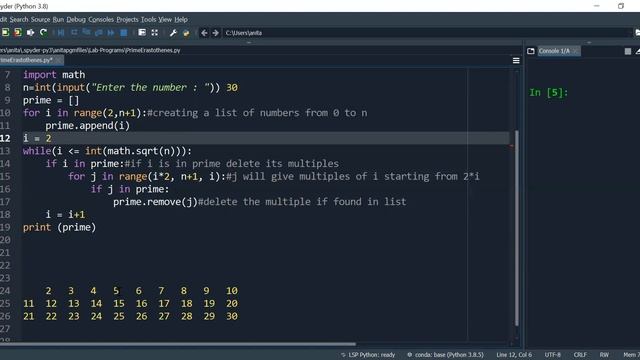Viewport: 640px width, 360px height.
Task: Click the number 17 in listed values
Action: pos(164,303)
